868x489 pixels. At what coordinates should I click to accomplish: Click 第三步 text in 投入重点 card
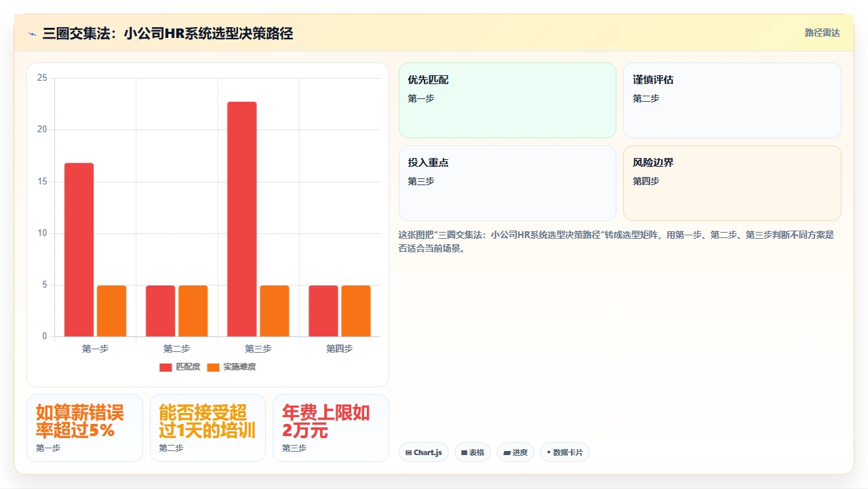point(420,181)
